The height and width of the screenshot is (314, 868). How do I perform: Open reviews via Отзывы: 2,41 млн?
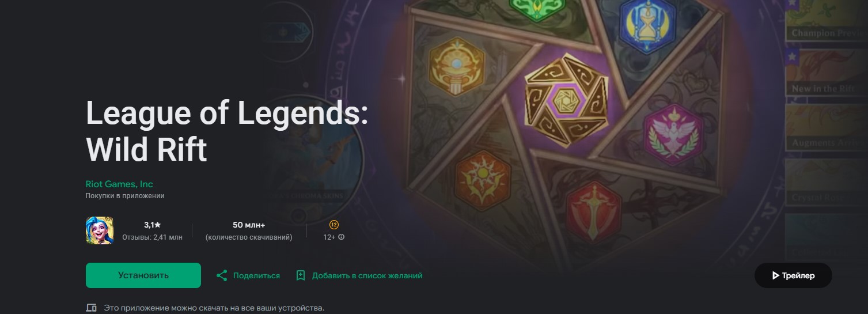[x=152, y=237]
